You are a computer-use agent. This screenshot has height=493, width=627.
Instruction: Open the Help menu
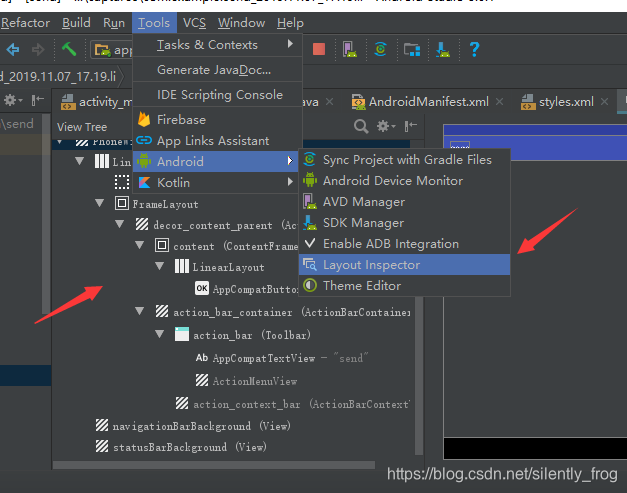290,23
